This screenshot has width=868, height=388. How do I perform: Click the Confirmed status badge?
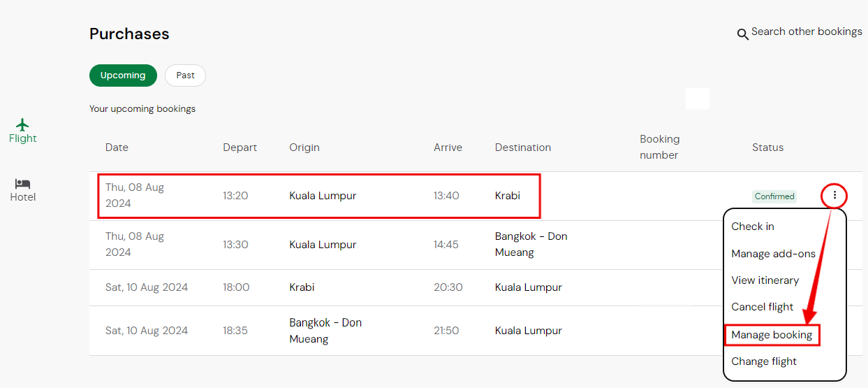(x=774, y=196)
